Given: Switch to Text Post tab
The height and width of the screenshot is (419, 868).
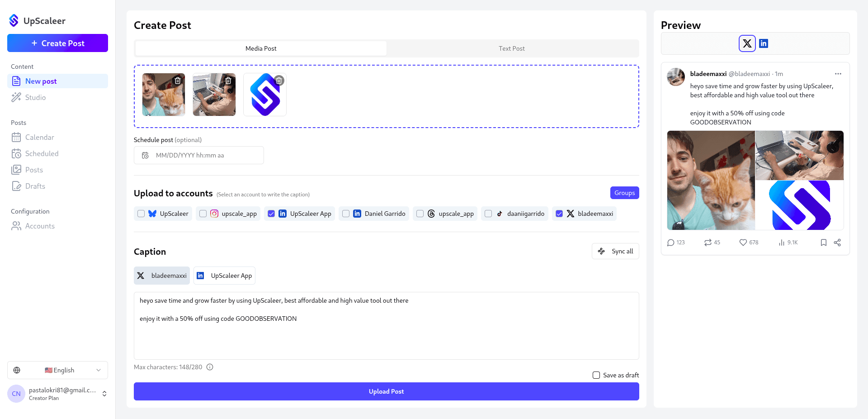Looking at the screenshot, I should point(512,48).
